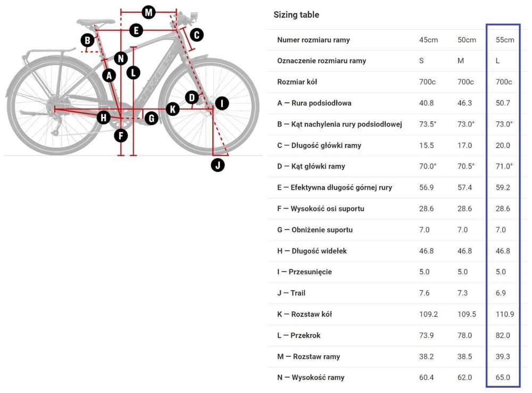Select the 45cm frame size column header
532x393 pixels.
pyautogui.click(x=428, y=40)
